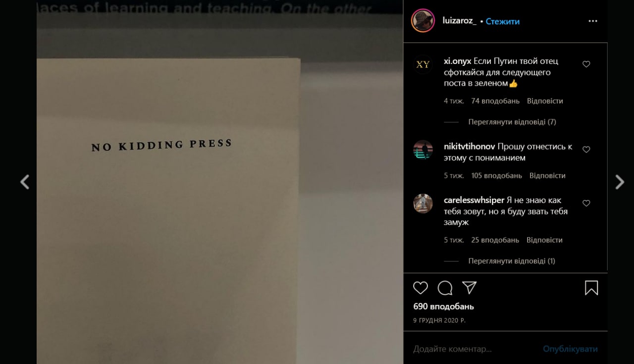
Task: Click the add comment input field
Action: pyautogui.click(x=473, y=349)
